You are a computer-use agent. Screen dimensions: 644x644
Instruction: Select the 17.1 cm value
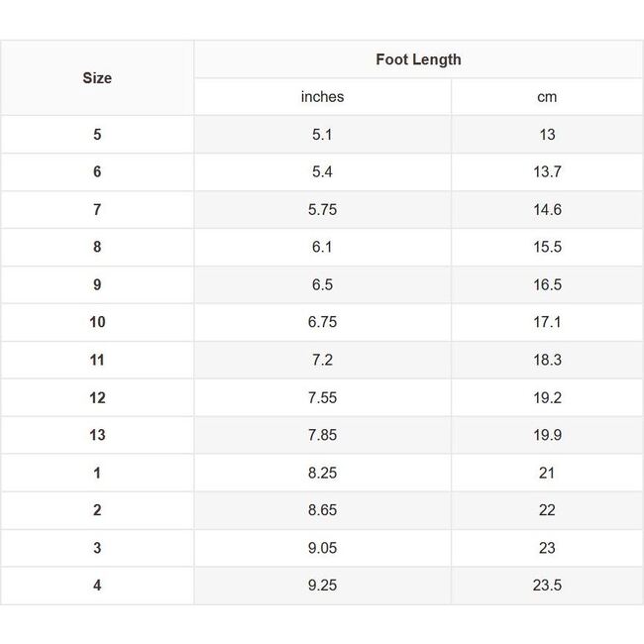point(547,323)
